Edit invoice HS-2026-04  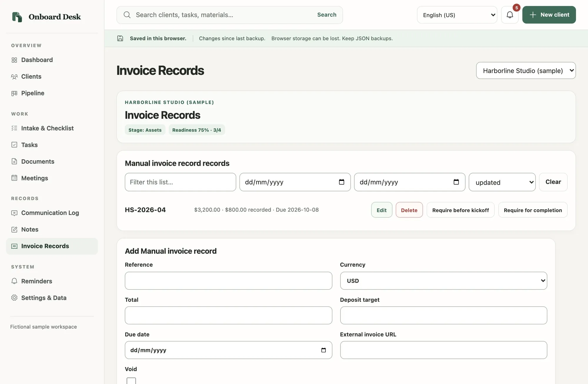coord(382,210)
